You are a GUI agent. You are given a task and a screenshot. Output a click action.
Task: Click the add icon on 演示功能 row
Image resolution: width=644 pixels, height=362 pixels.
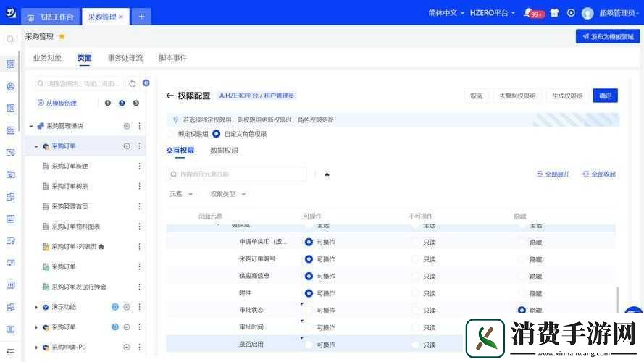[x=127, y=307]
